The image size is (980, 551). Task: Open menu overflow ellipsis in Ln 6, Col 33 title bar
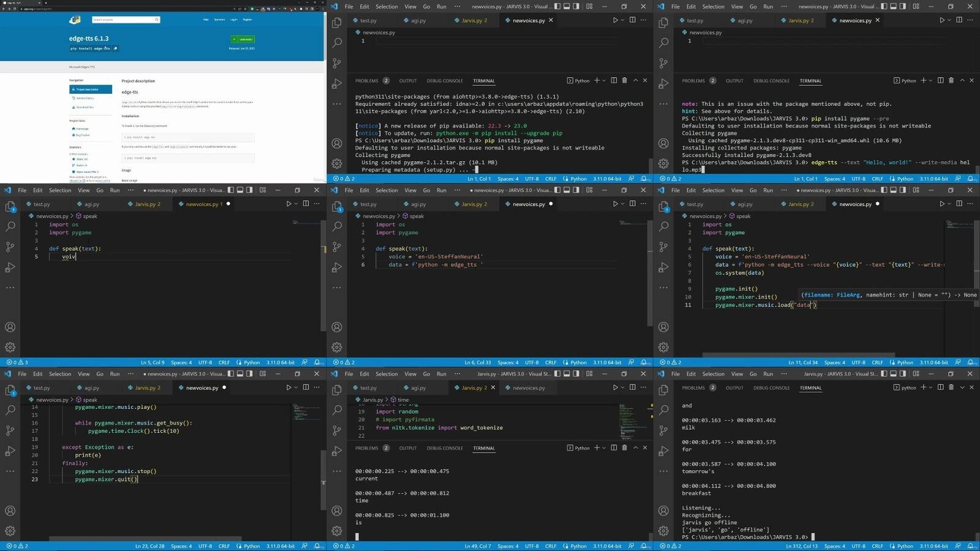pos(457,190)
